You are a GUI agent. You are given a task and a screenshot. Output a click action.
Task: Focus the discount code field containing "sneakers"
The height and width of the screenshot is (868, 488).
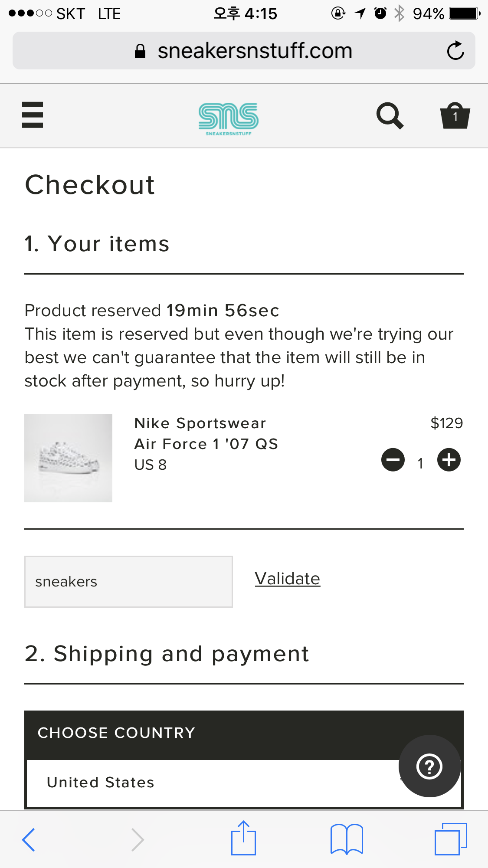128,582
